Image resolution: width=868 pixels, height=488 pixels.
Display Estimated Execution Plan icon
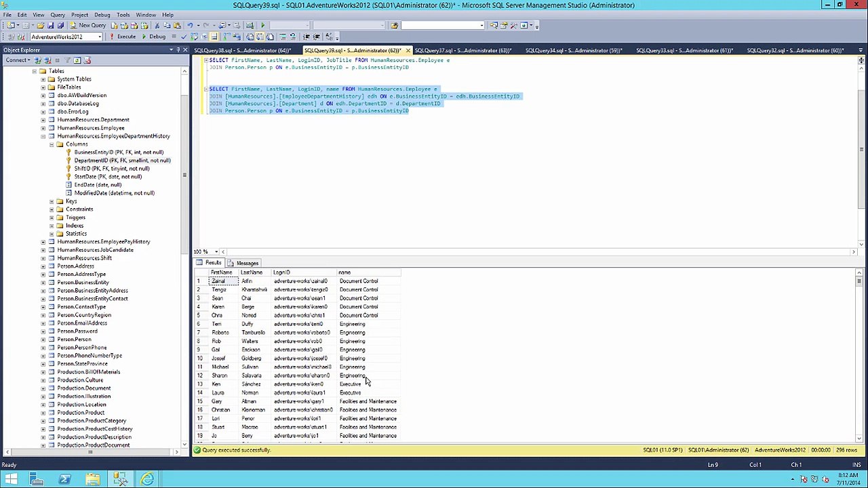(x=194, y=37)
